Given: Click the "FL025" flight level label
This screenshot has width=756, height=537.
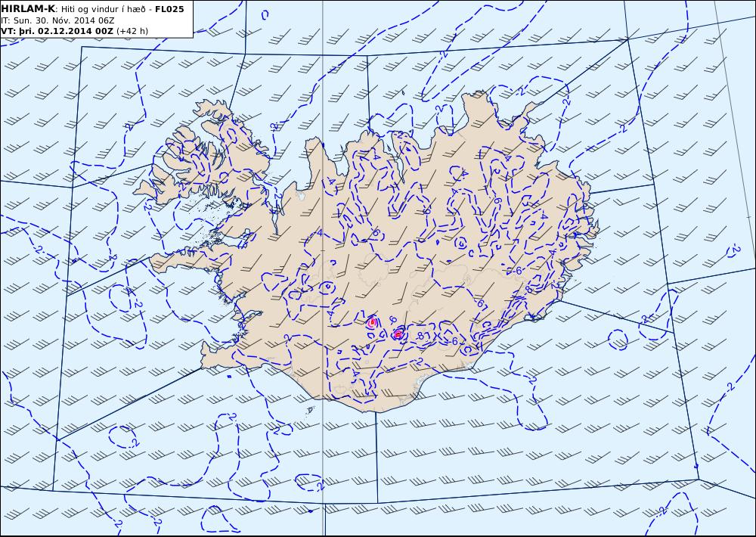Looking at the screenshot, I should tap(169, 9).
